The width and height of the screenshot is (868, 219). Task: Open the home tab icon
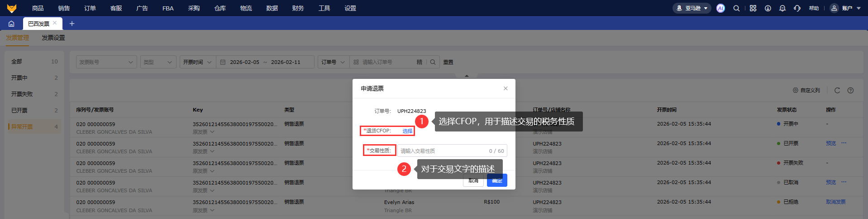pyautogui.click(x=11, y=24)
